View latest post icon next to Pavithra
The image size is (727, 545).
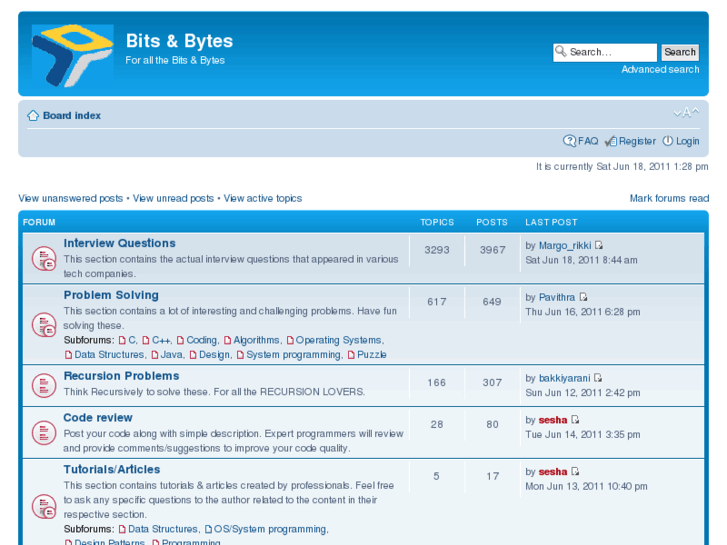[x=583, y=297]
